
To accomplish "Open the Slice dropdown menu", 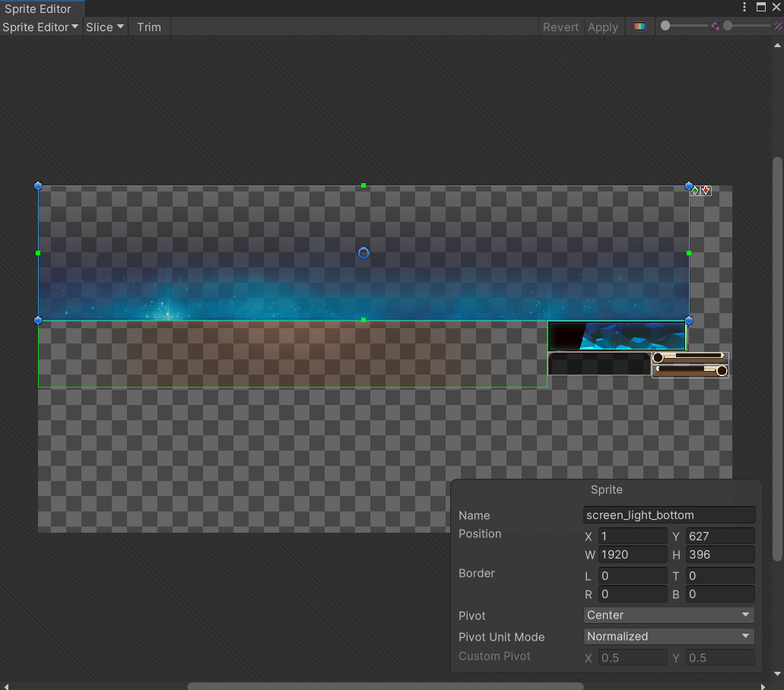I will pos(104,27).
